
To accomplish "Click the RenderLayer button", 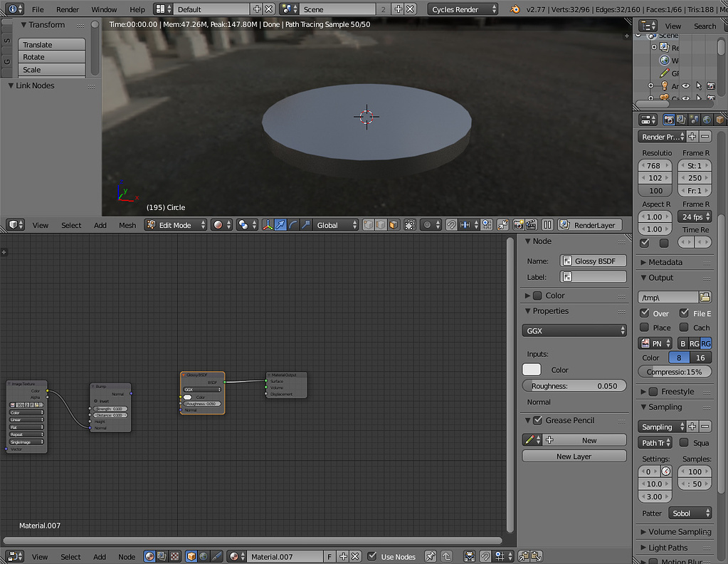I will (590, 225).
